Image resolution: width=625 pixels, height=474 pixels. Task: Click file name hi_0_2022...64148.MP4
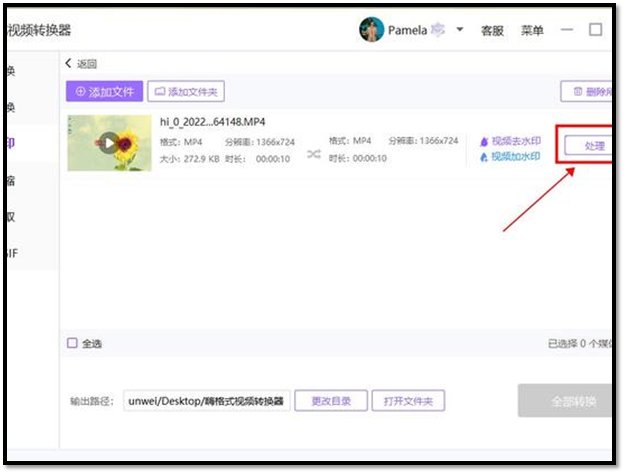click(212, 122)
